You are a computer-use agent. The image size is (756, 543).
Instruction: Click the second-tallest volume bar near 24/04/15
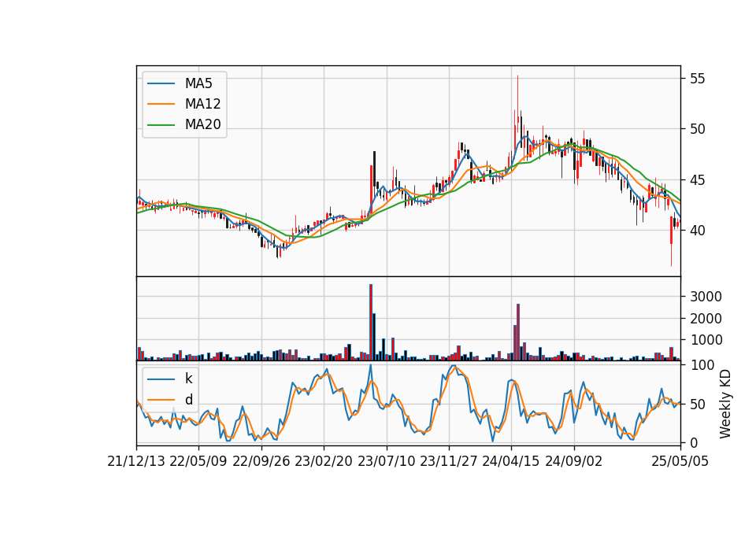pos(518,332)
